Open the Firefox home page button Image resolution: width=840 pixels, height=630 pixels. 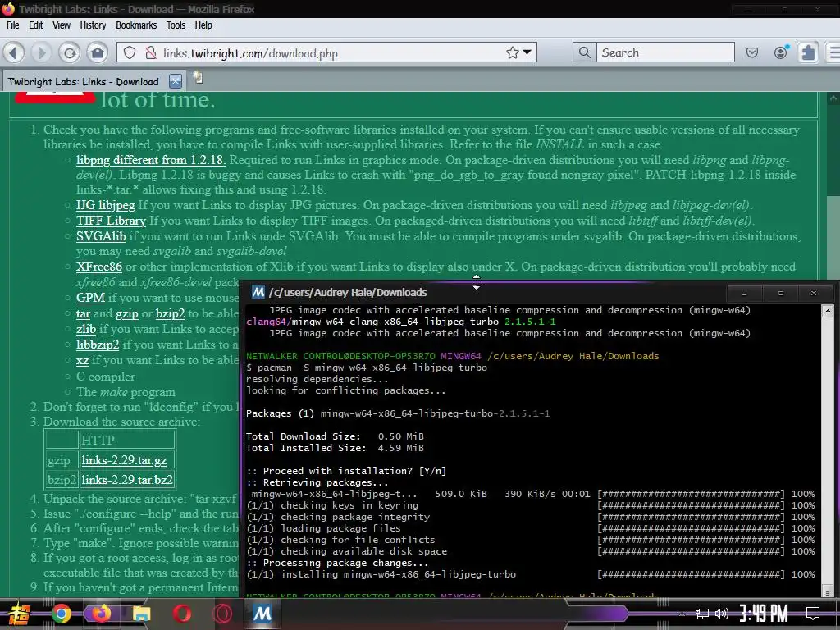coord(98,52)
